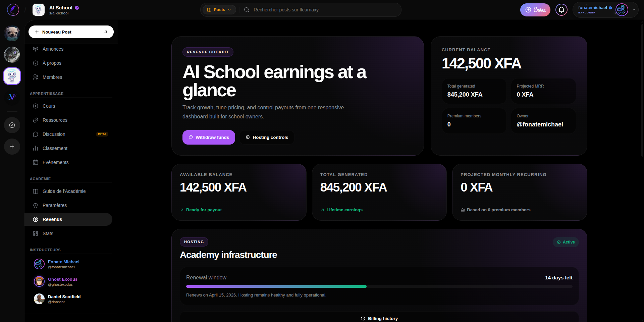The image size is (644, 322).
Task: Open the Posts filter dropdown
Action: [219, 10]
